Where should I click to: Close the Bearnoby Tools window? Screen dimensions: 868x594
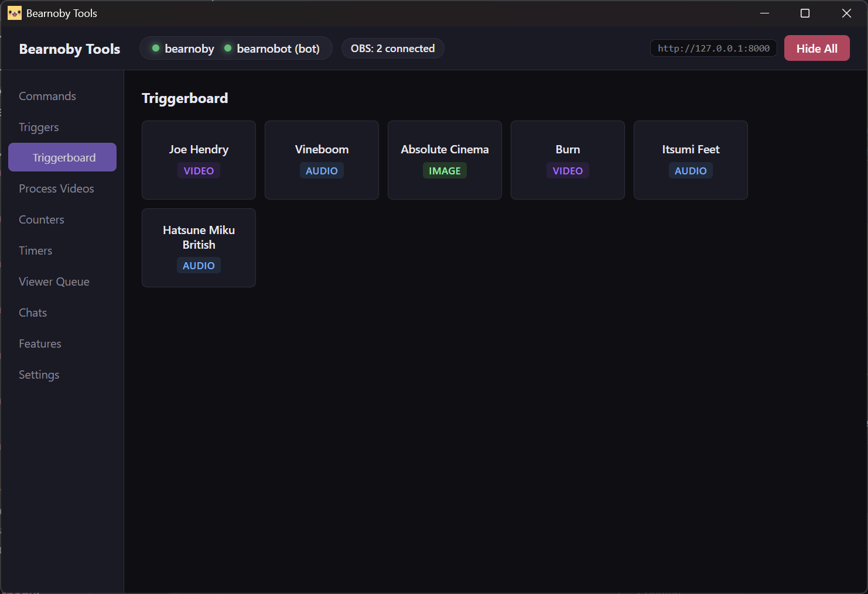846,13
